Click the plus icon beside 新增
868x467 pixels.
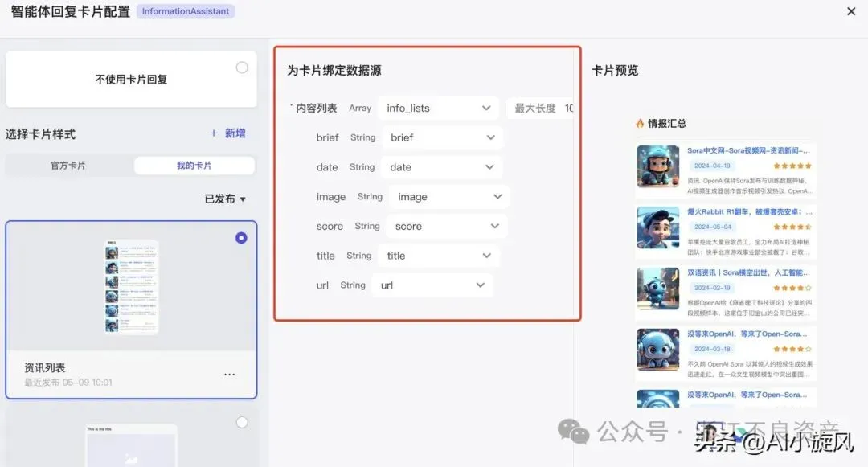click(214, 133)
